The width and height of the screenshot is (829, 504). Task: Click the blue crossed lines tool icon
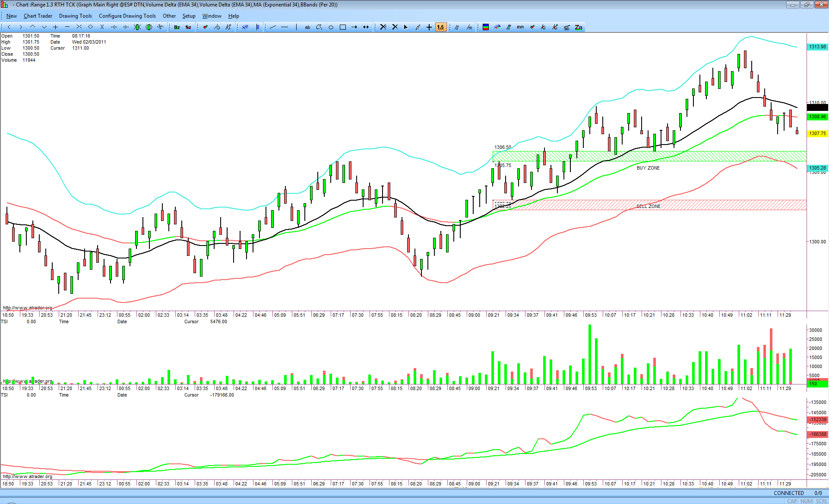[245, 27]
